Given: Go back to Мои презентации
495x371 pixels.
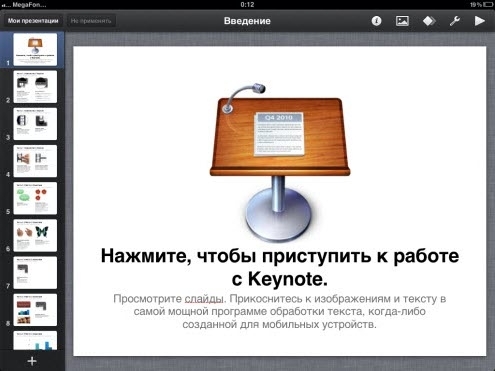Looking at the screenshot, I should coord(33,21).
